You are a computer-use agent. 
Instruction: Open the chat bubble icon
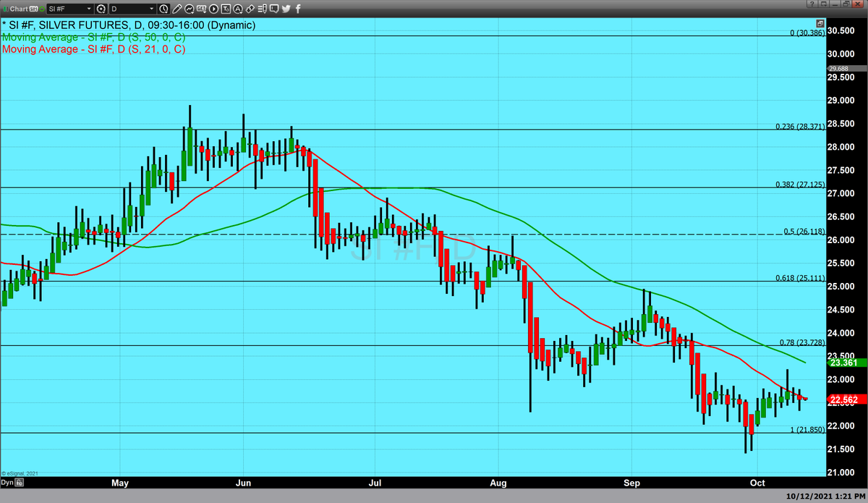[x=274, y=9]
